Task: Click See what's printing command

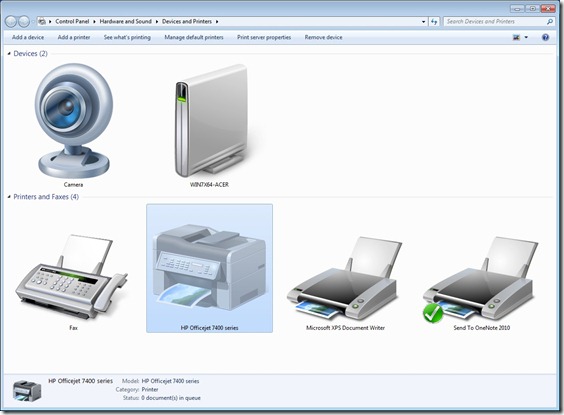Action: click(127, 37)
